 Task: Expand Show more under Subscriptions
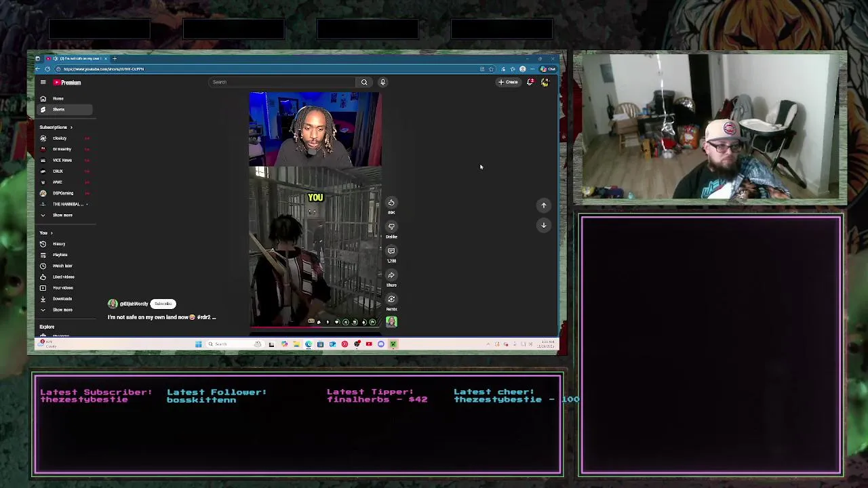point(65,215)
